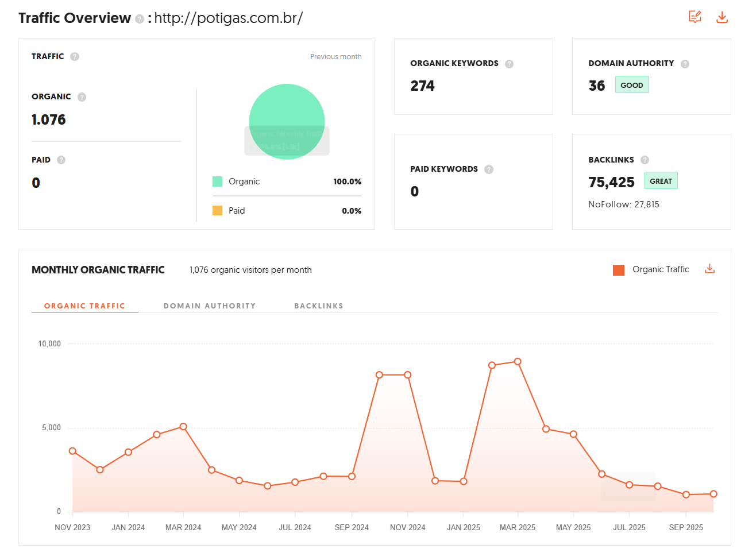Click the help icon beside Paid Keywords
Viewport: 737px width, 560px height.
click(x=489, y=169)
